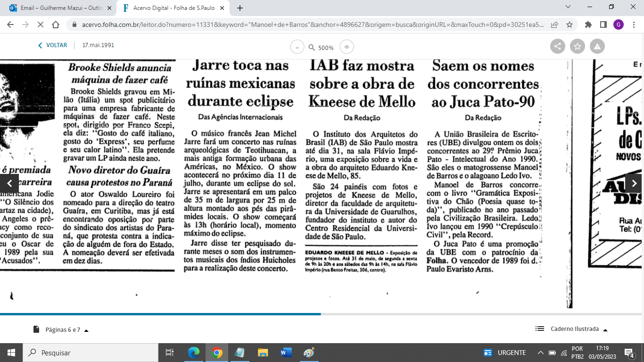Open Microsoft Edge from the taskbar
This screenshot has height=362, width=644.
194,353
